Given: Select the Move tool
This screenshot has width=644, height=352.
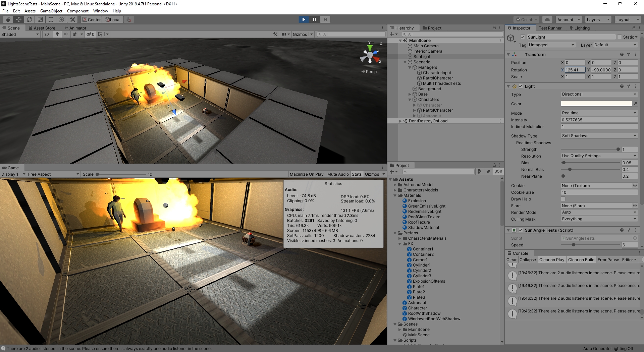Looking at the screenshot, I should (x=19, y=19).
